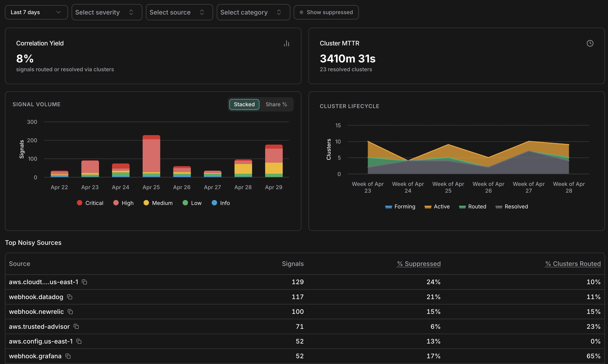Click the 8% Correlation Yield value
This screenshot has height=364, width=608.
[25, 59]
